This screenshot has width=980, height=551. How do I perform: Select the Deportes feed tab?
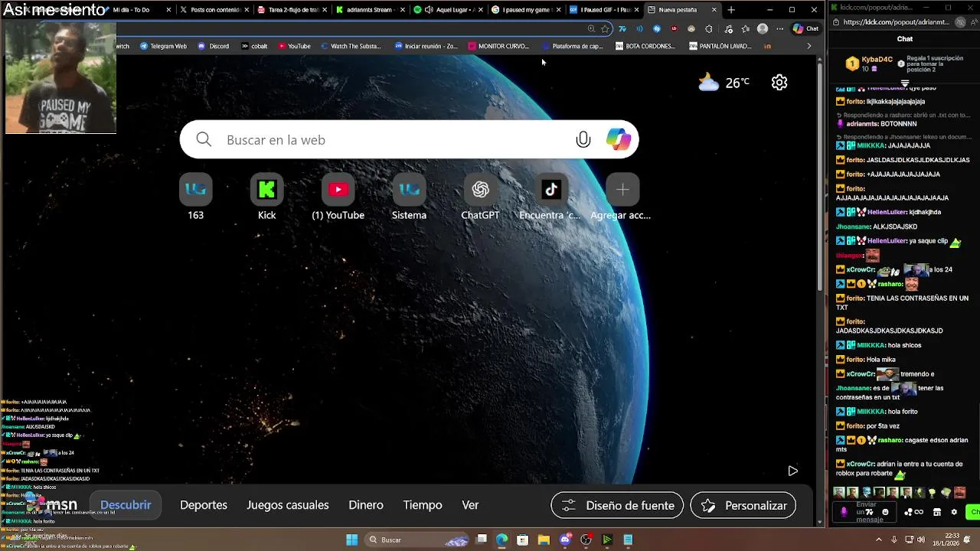(x=204, y=505)
